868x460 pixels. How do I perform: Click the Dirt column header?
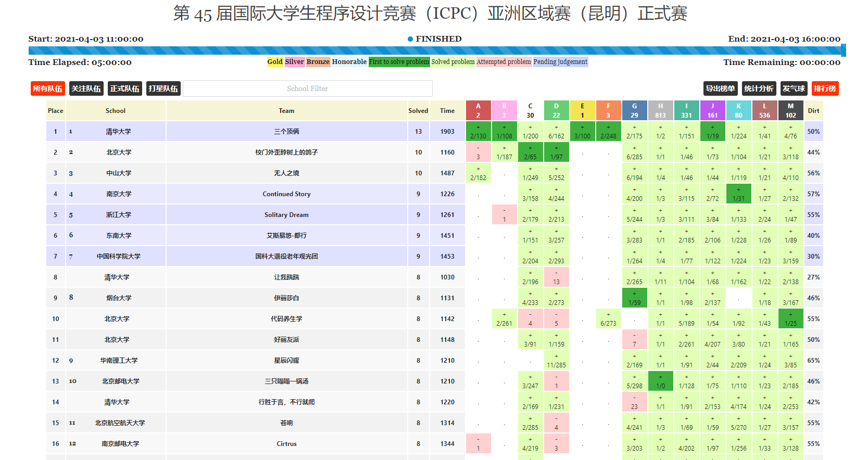[813, 111]
